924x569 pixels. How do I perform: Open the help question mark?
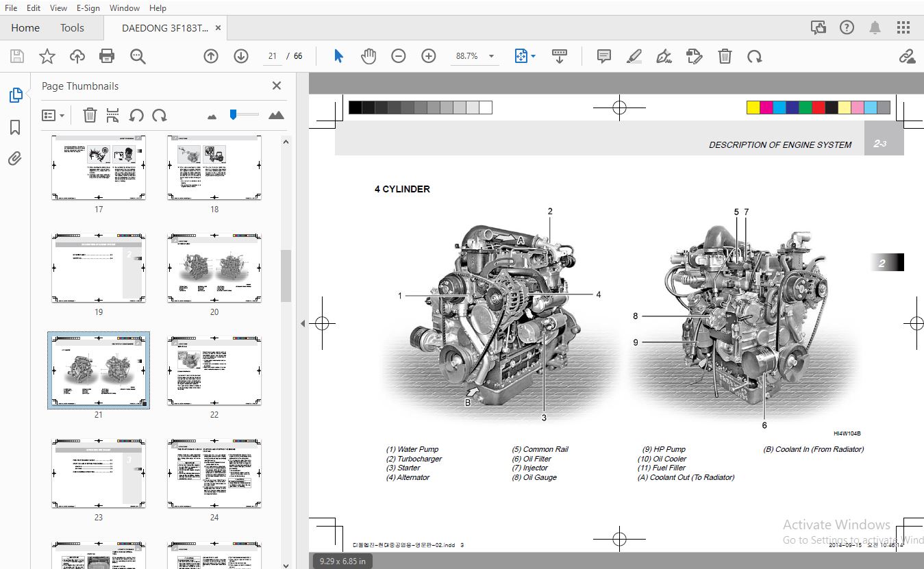point(847,27)
